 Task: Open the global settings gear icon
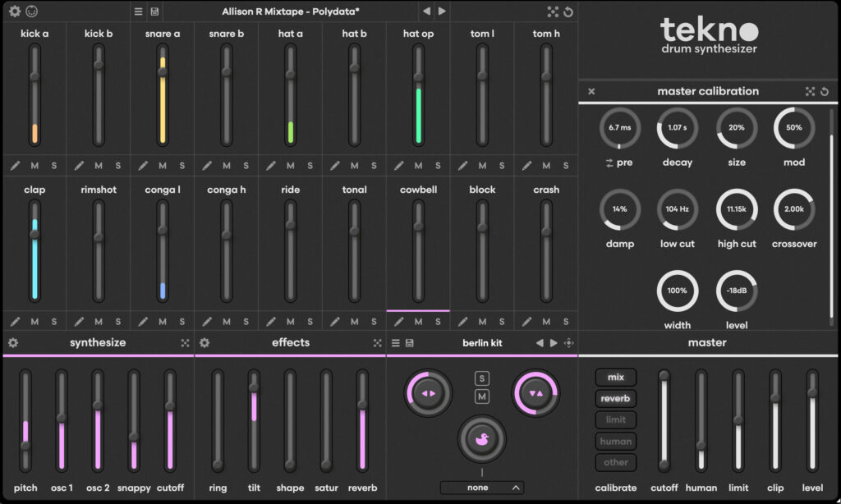[15, 11]
